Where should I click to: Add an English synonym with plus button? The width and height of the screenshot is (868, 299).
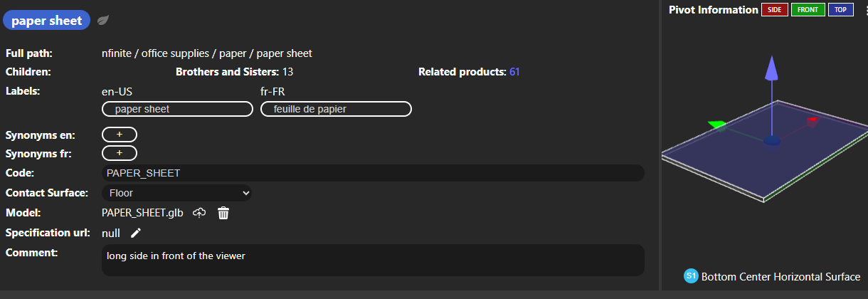(120, 135)
